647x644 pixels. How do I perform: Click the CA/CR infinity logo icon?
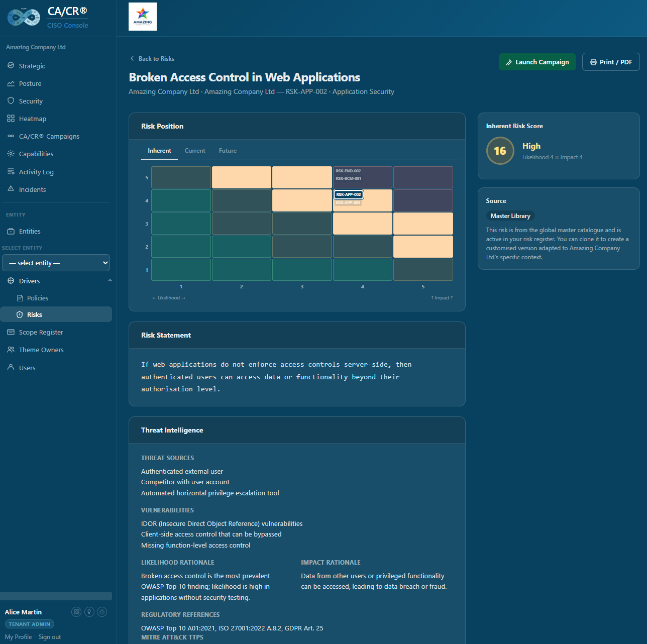click(x=24, y=17)
